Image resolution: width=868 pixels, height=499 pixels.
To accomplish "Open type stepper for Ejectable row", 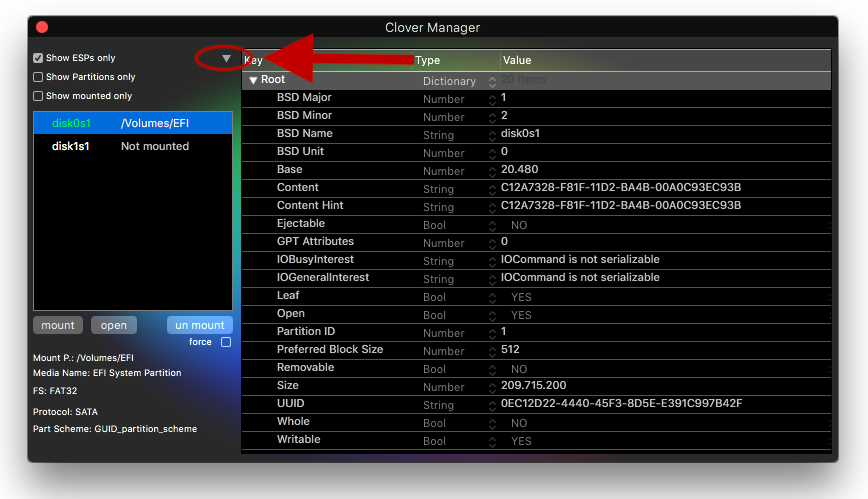I will tap(492, 225).
